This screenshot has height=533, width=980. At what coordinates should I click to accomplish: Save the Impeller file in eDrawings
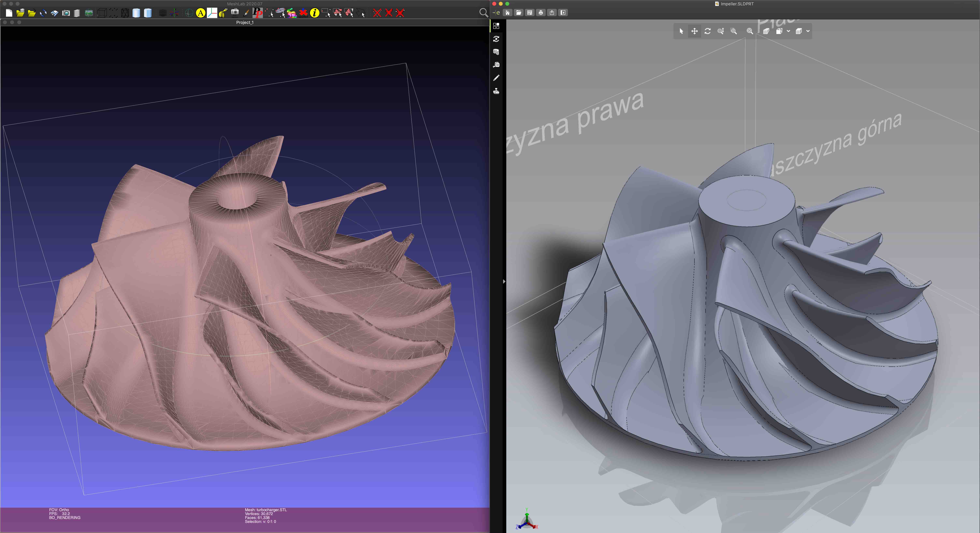530,13
